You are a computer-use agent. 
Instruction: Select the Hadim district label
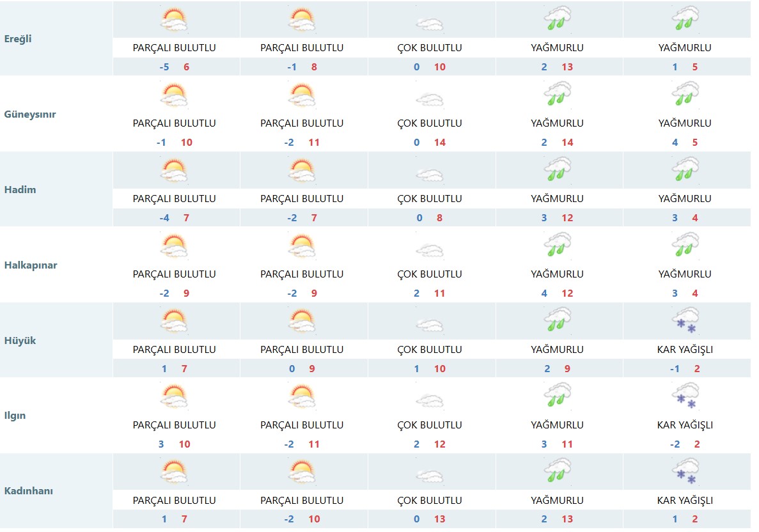(x=20, y=190)
